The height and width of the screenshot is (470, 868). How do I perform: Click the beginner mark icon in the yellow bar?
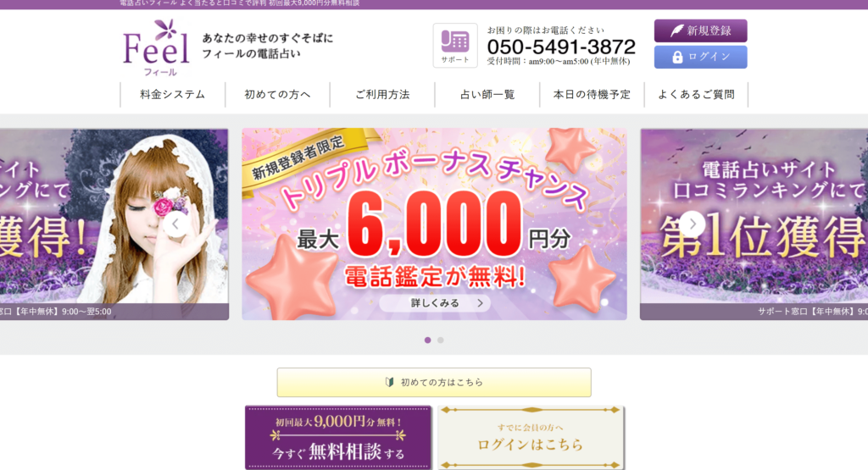tap(390, 382)
